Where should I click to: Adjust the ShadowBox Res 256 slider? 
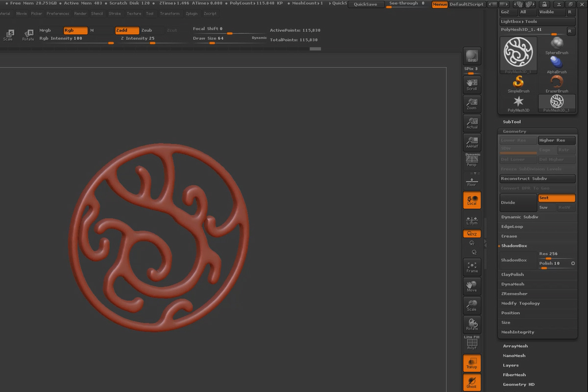(x=557, y=255)
